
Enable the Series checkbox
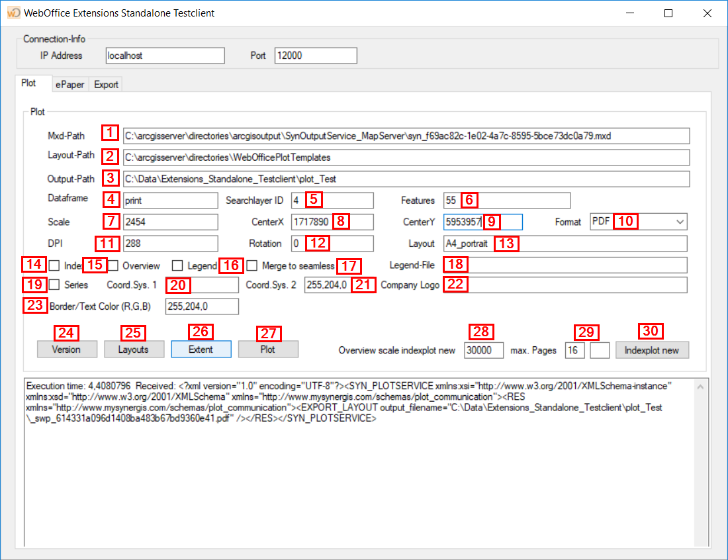(x=52, y=285)
